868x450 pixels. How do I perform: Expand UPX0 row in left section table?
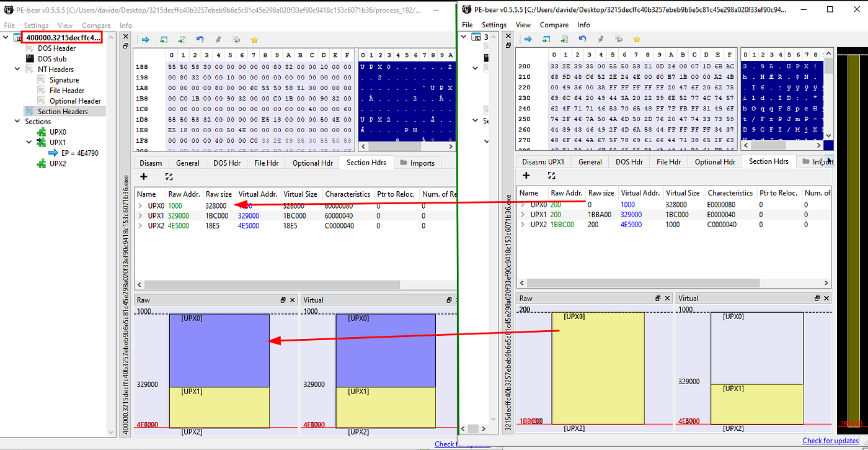tap(140, 205)
